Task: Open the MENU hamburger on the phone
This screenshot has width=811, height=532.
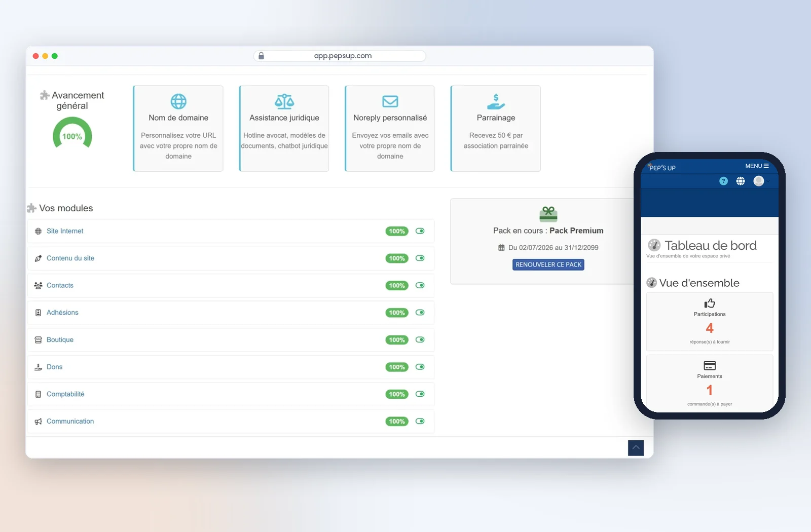Action: [x=757, y=166]
